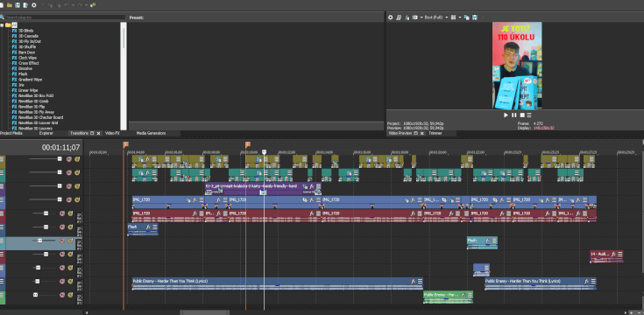The width and height of the screenshot is (644, 315).
Task: Solo the purple video track
Action: click(77, 185)
